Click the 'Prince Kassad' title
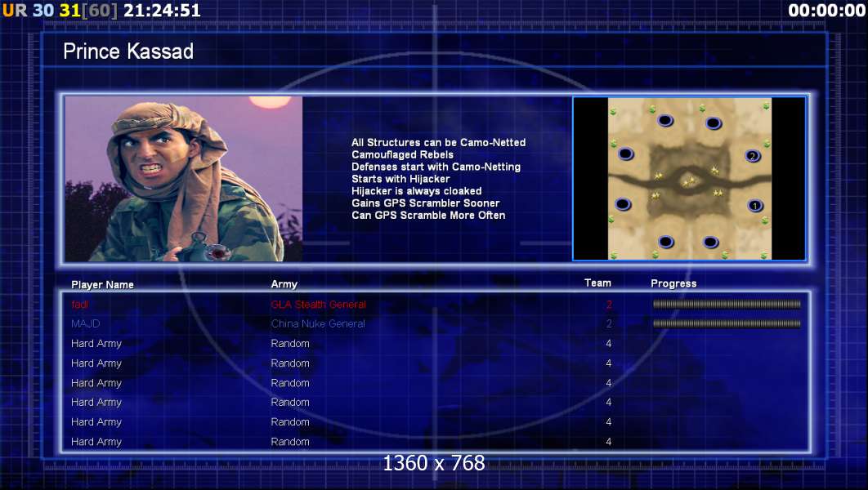 128,51
